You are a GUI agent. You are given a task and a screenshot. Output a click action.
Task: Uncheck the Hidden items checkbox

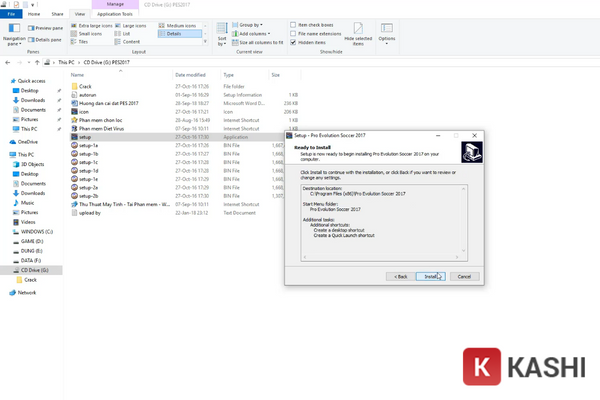click(x=294, y=43)
